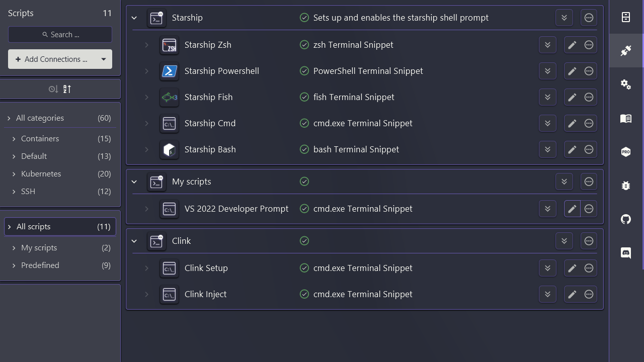Expand the Starship Powershell entry
The image size is (644, 362).
(x=147, y=71)
